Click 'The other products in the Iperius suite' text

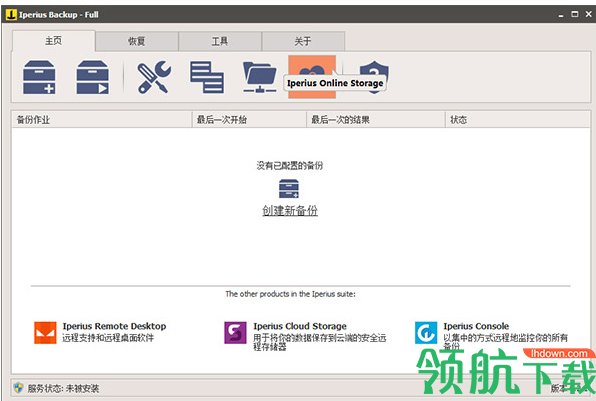coord(290,294)
